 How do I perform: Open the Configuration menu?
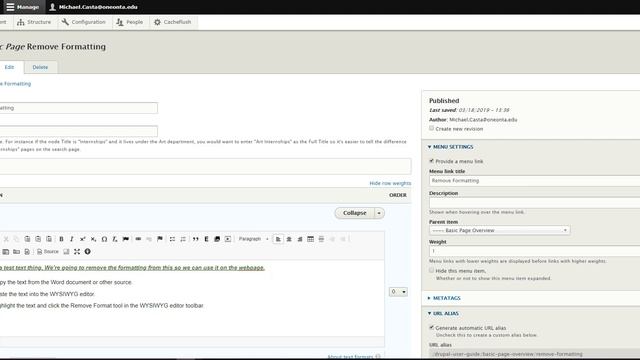84,22
